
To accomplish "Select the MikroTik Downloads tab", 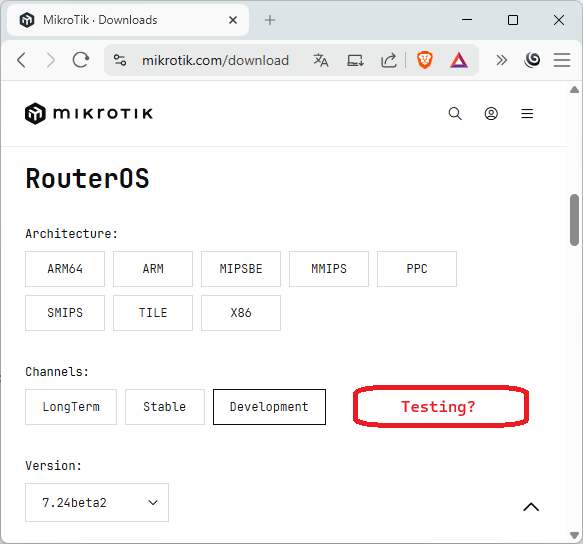I will tap(128, 20).
